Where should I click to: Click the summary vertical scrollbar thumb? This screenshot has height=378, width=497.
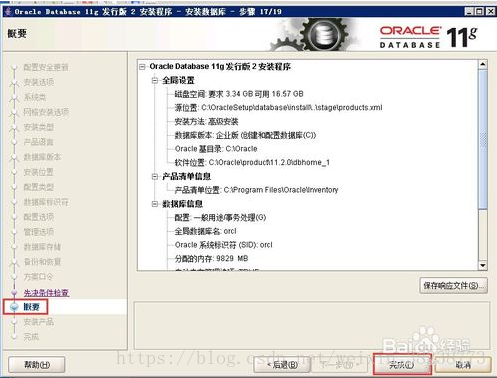pos(483,139)
